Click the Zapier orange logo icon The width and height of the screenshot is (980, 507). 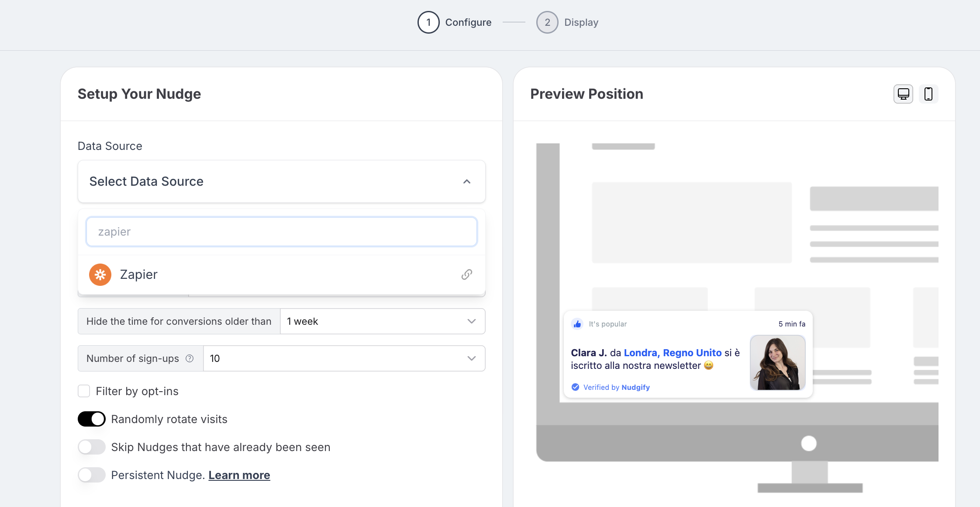(100, 274)
